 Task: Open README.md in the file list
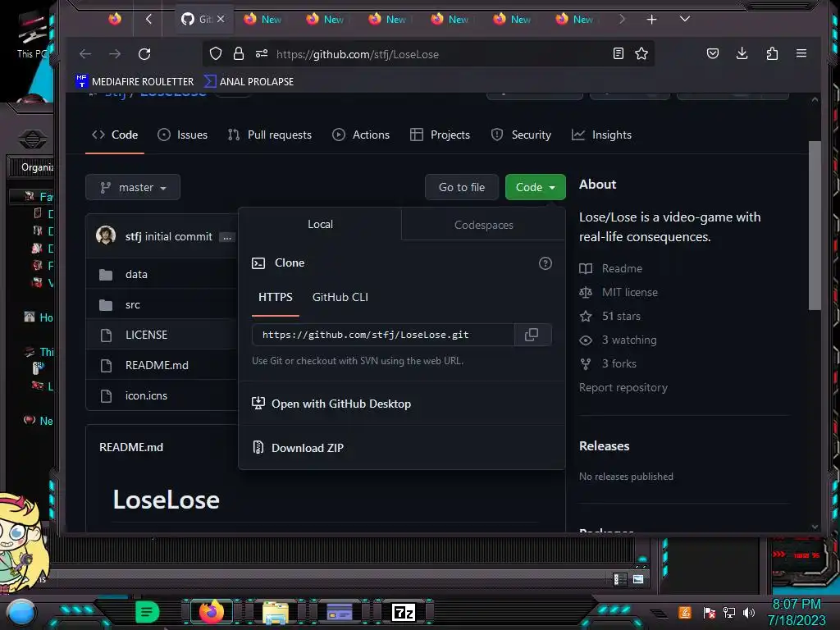[157, 365]
